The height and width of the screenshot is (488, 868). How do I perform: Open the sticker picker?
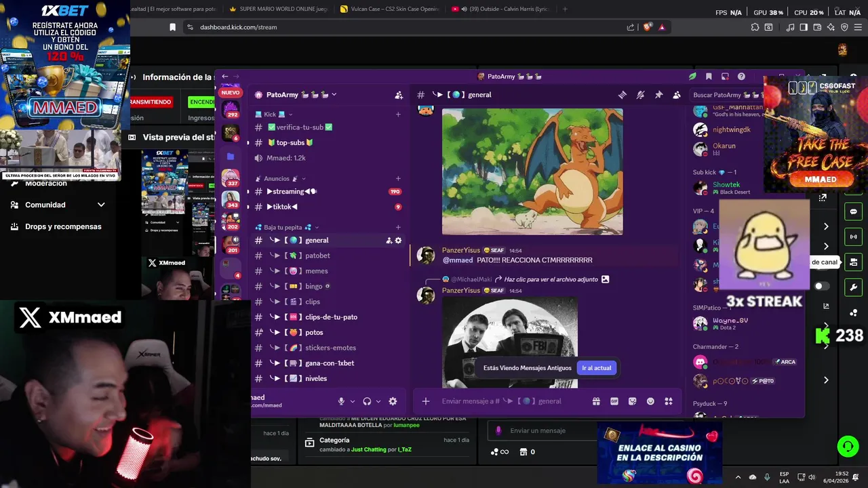[x=633, y=401]
